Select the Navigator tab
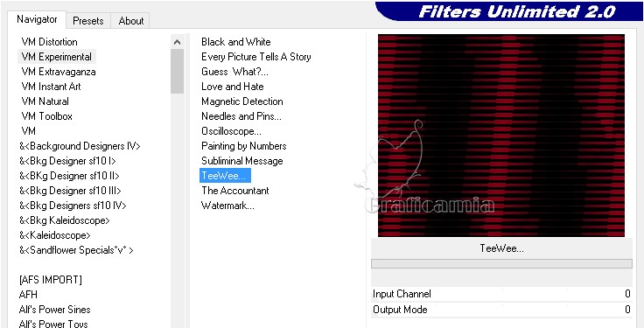This screenshot has width=644, height=328. (x=37, y=19)
